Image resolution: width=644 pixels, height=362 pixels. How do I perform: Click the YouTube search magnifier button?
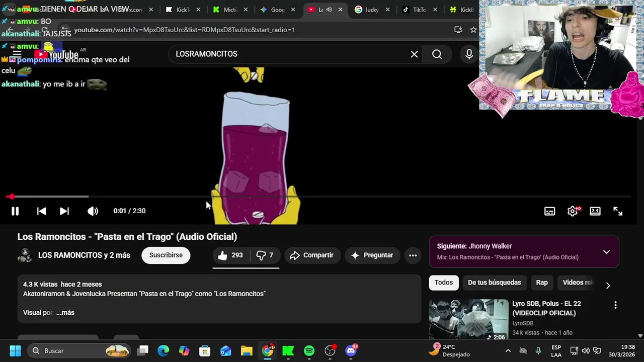click(x=437, y=54)
